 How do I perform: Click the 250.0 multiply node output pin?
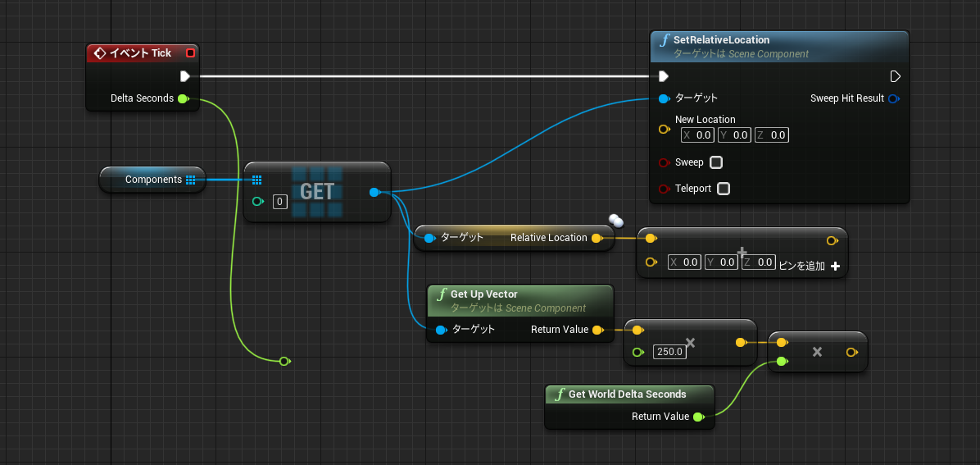click(741, 342)
